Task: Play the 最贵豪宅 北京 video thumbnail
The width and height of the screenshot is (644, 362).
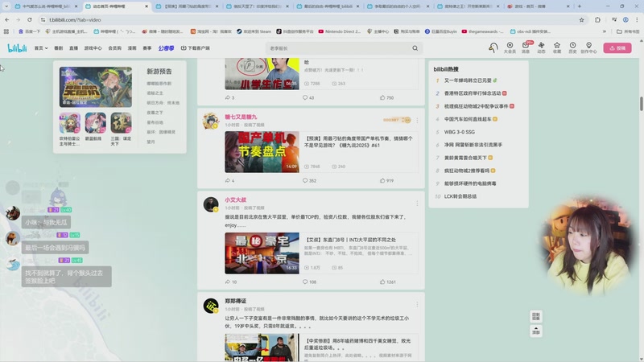Action: pyautogui.click(x=262, y=253)
